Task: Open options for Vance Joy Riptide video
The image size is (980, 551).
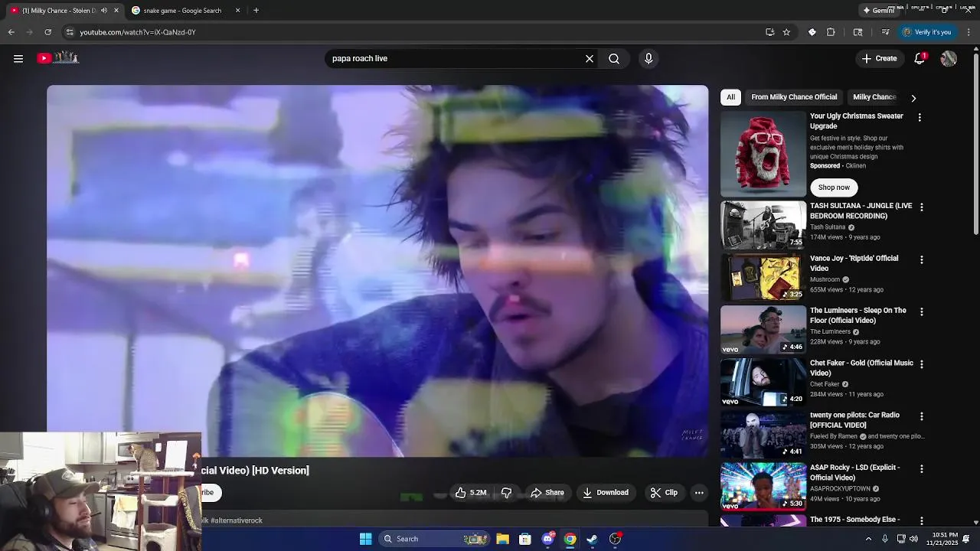Action: coord(921,259)
